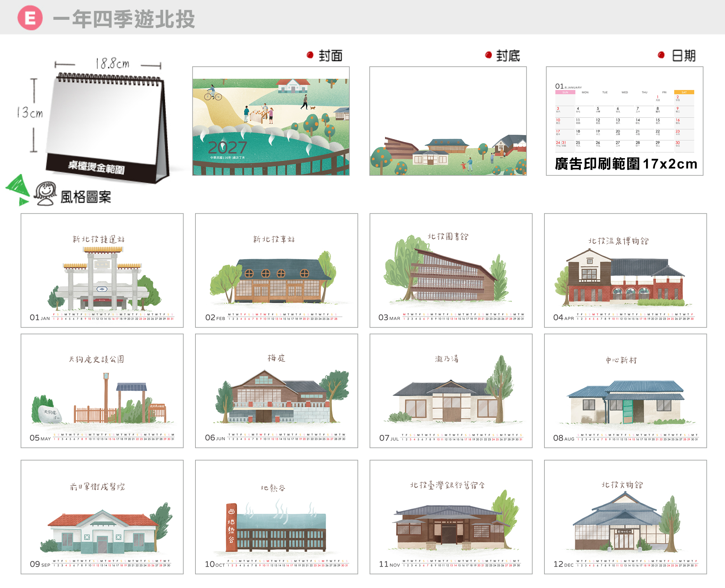Select the 04 APR 北投溫泉博物館 page
The width and height of the screenshot is (725, 588).
click(625, 270)
